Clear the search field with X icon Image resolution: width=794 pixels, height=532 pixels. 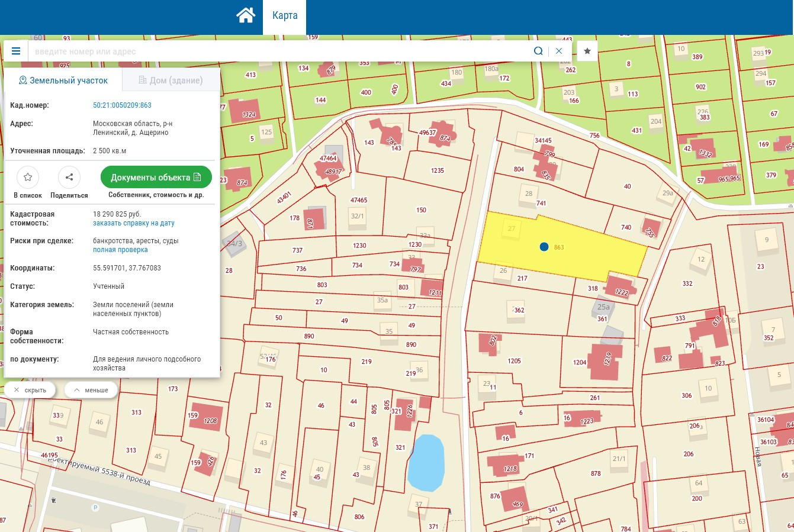point(559,51)
